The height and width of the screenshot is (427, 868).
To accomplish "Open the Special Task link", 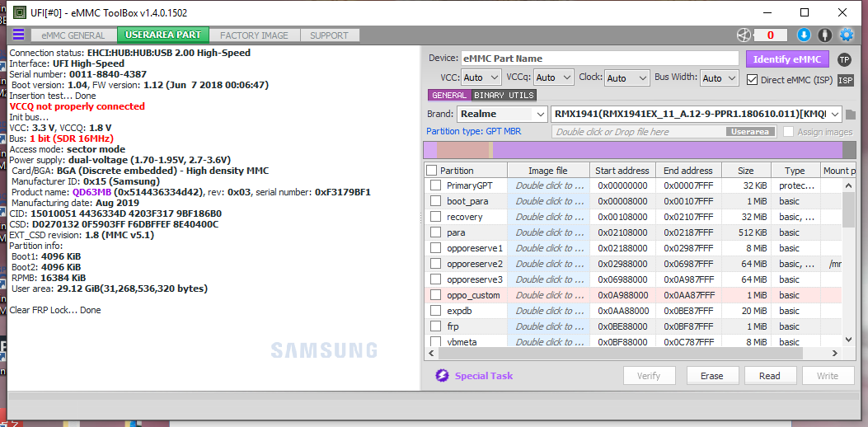I will click(x=484, y=376).
